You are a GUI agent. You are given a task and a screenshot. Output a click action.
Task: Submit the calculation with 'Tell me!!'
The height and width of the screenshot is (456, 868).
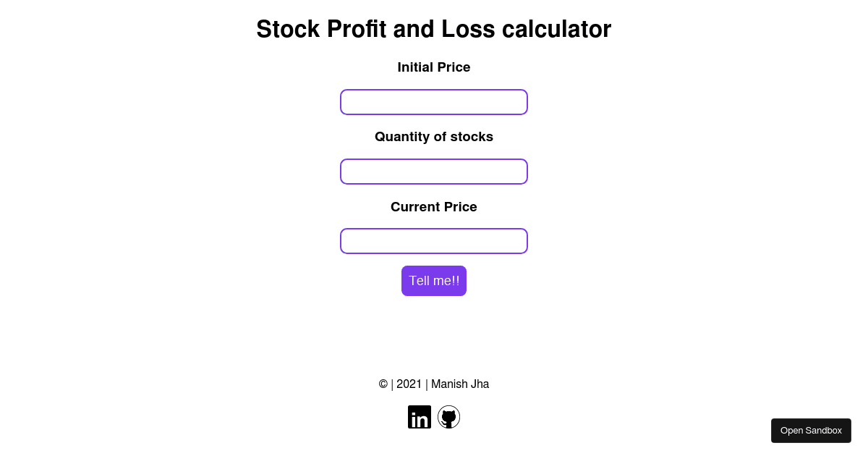click(x=434, y=281)
